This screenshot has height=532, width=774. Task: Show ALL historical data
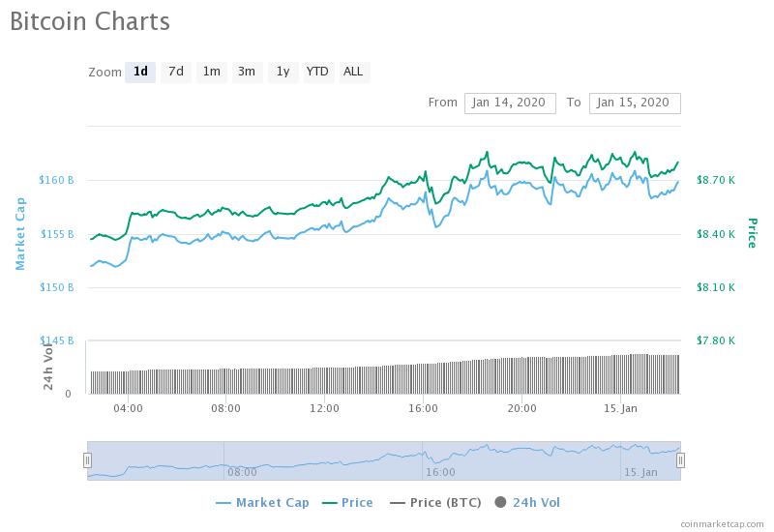coord(354,72)
